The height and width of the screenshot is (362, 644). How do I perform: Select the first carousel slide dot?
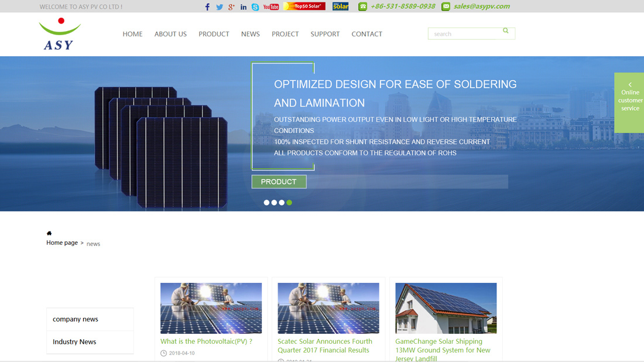click(x=266, y=203)
